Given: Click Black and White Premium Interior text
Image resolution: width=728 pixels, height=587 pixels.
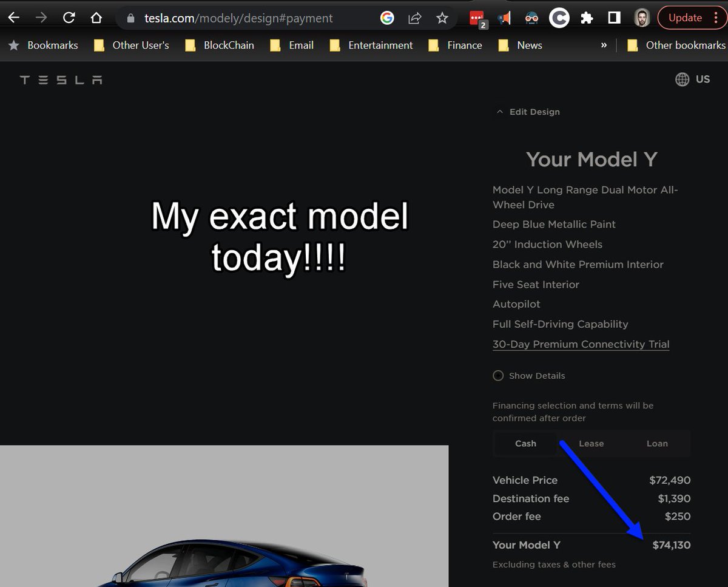Looking at the screenshot, I should (578, 264).
